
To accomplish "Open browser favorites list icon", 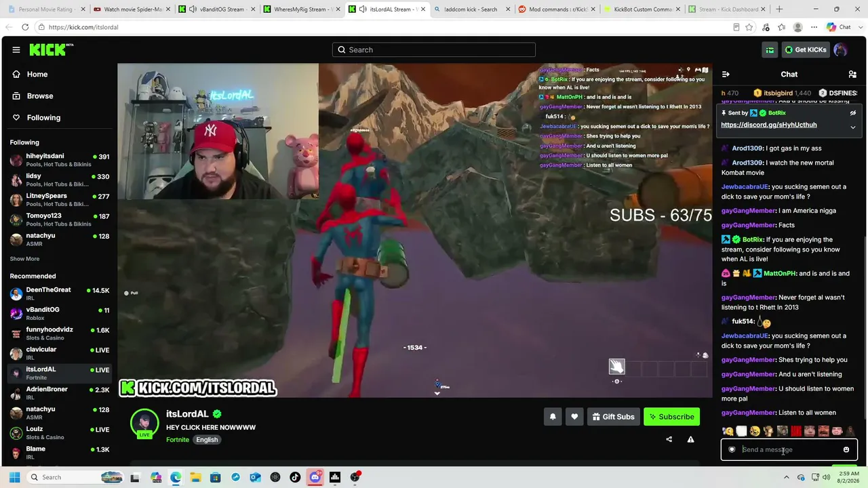I will coord(782,27).
